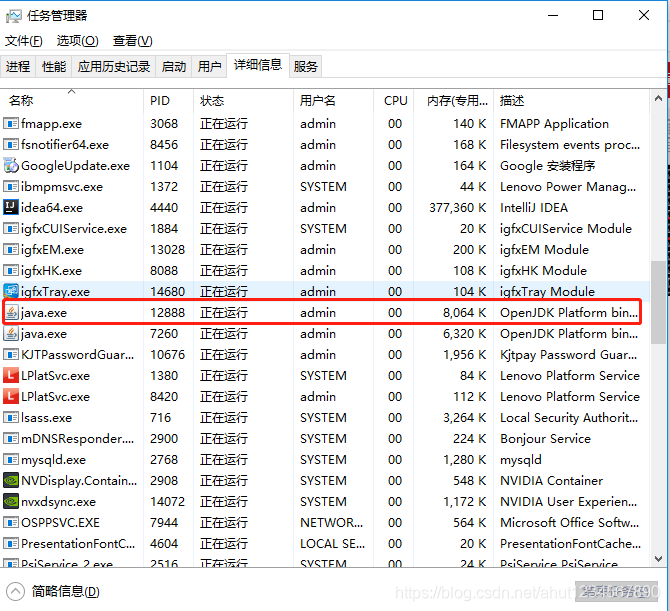Click the NVDisplay.Container NVIDIA icon
The width and height of the screenshot is (670, 611).
point(11,480)
